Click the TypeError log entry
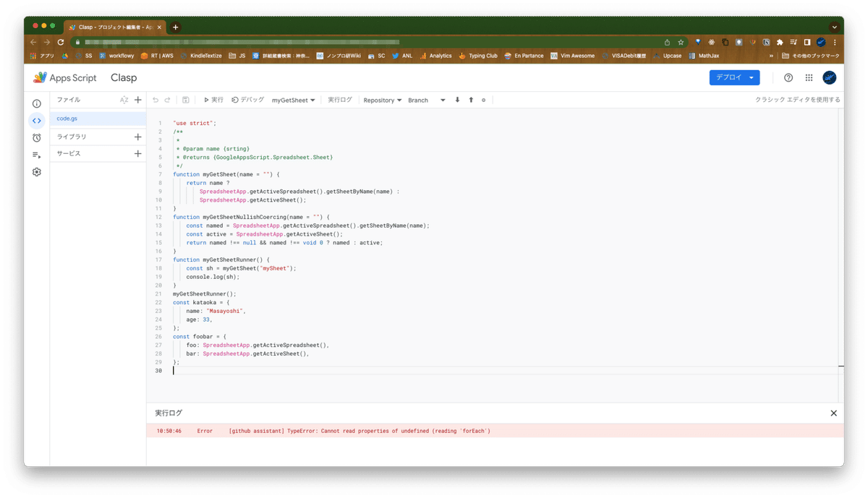This screenshot has height=498, width=868. (x=495, y=431)
